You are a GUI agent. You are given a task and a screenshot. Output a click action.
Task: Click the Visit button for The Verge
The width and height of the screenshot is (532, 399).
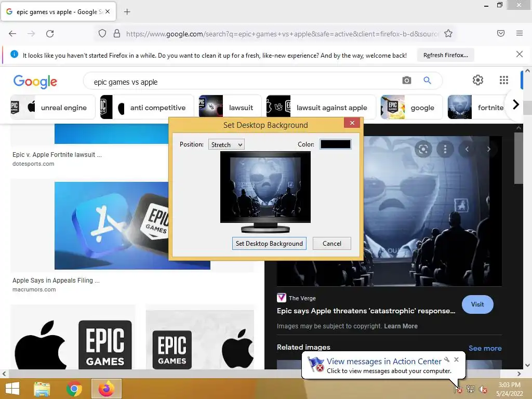(477, 304)
